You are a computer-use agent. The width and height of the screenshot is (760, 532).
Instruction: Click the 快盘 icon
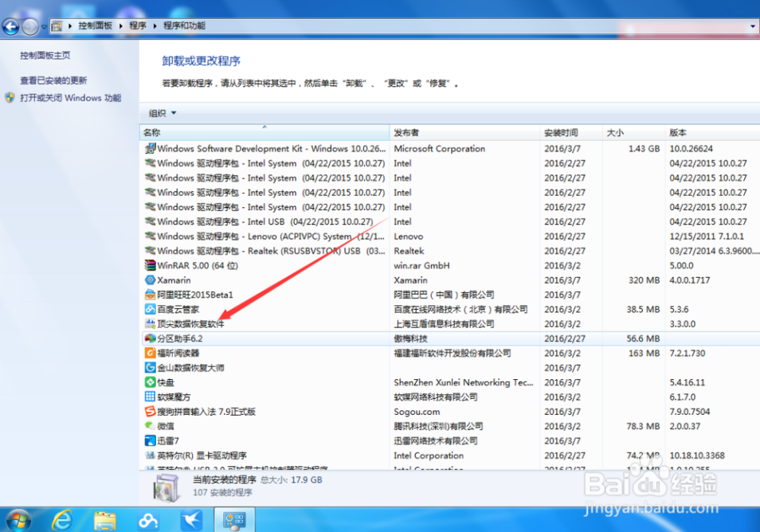coord(151,382)
